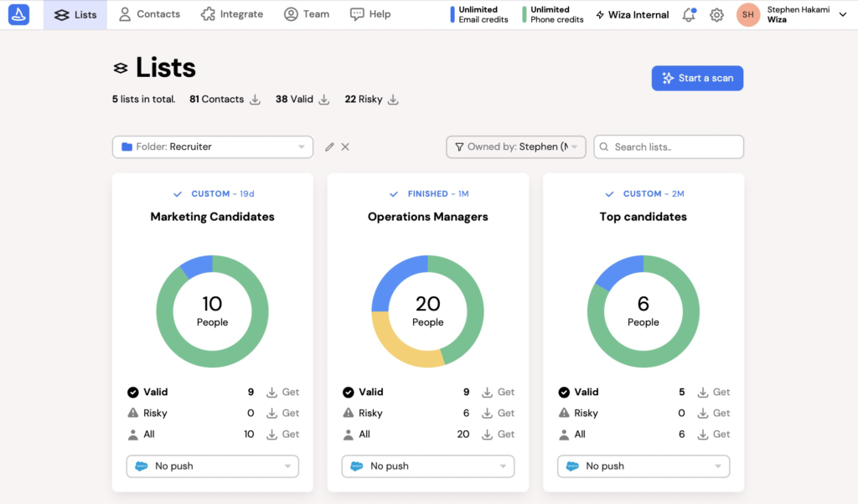
Task: Click Get for Valid in Top candidates
Action: (x=721, y=392)
